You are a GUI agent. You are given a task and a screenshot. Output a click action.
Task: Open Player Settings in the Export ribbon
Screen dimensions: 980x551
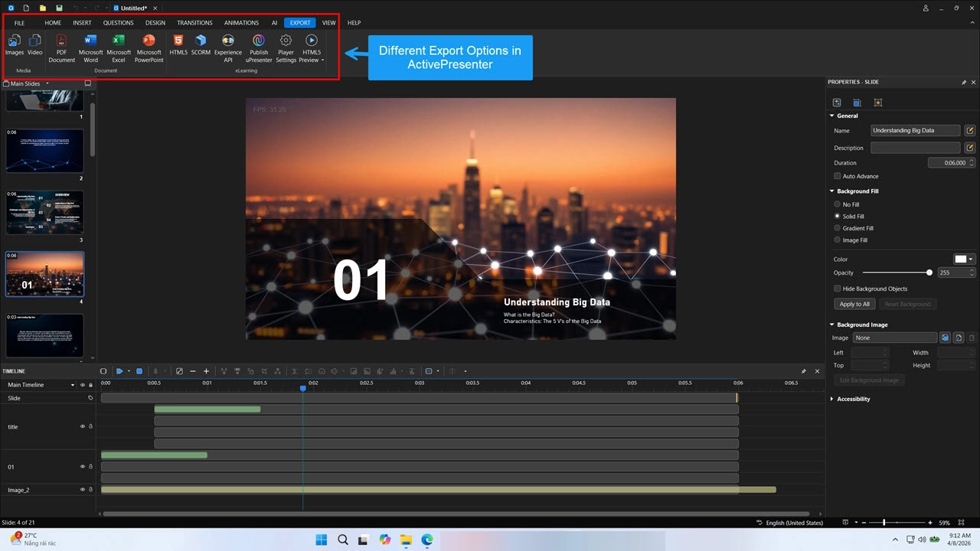pyautogui.click(x=285, y=47)
